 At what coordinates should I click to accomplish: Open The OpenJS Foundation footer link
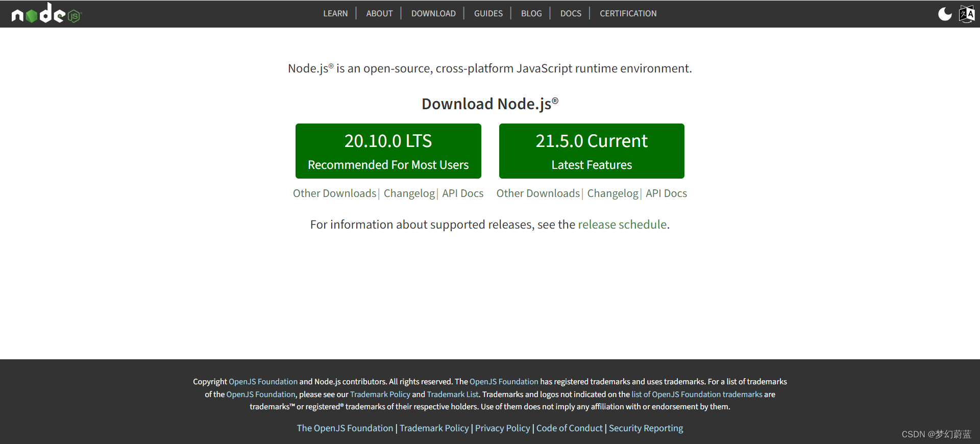coord(345,428)
